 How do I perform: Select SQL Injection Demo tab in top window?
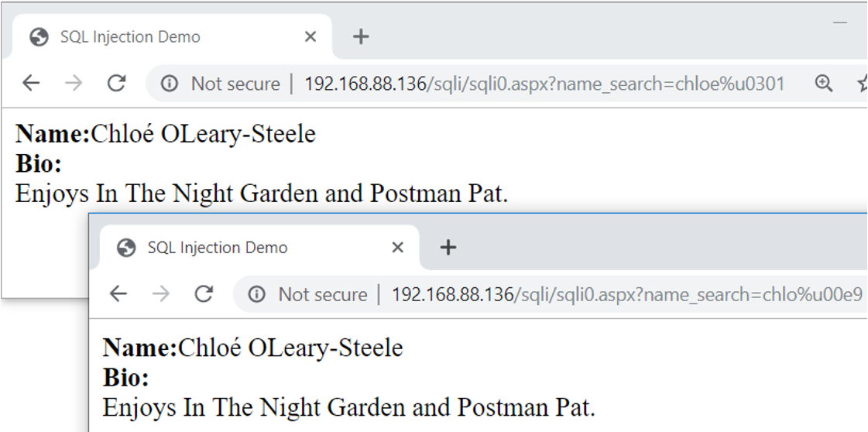tap(130, 36)
